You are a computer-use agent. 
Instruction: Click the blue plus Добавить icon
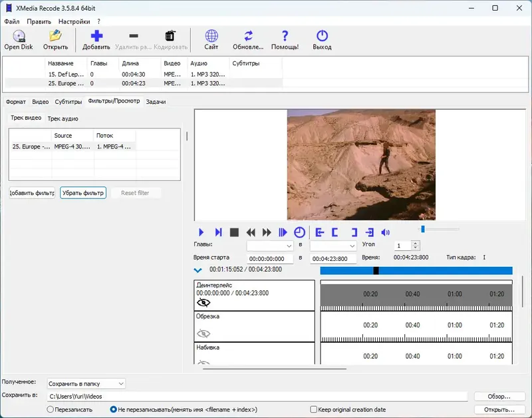click(96, 37)
